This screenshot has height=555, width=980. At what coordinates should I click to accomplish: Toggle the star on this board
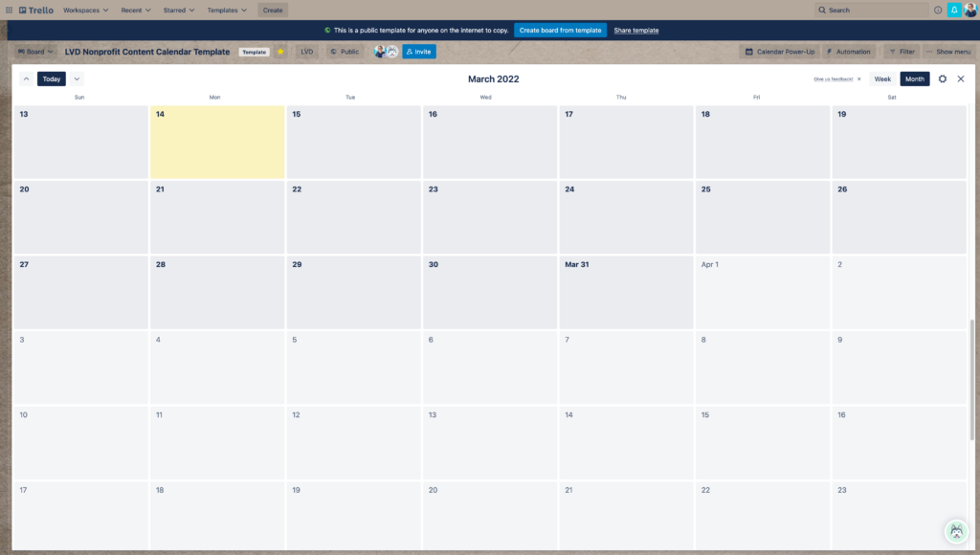tap(280, 52)
